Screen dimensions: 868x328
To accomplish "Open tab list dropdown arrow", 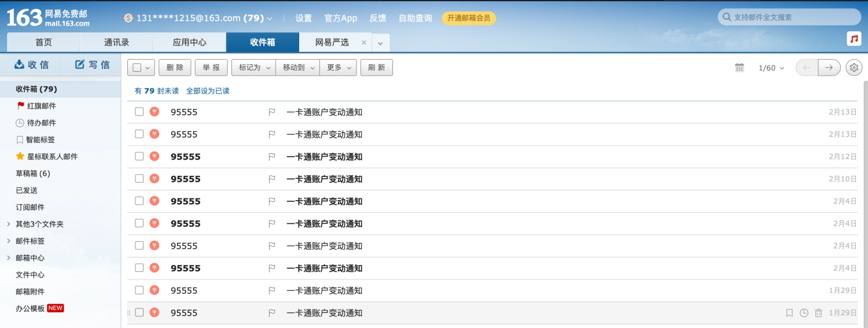I will (380, 43).
